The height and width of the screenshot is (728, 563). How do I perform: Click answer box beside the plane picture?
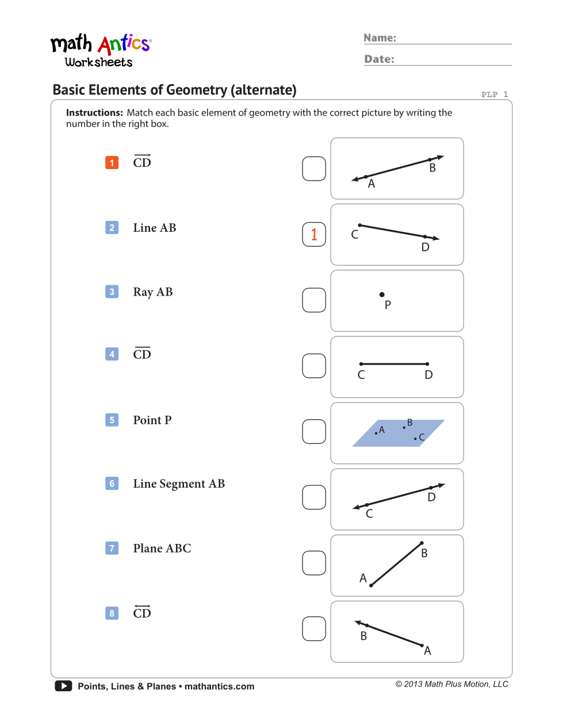pos(314,431)
